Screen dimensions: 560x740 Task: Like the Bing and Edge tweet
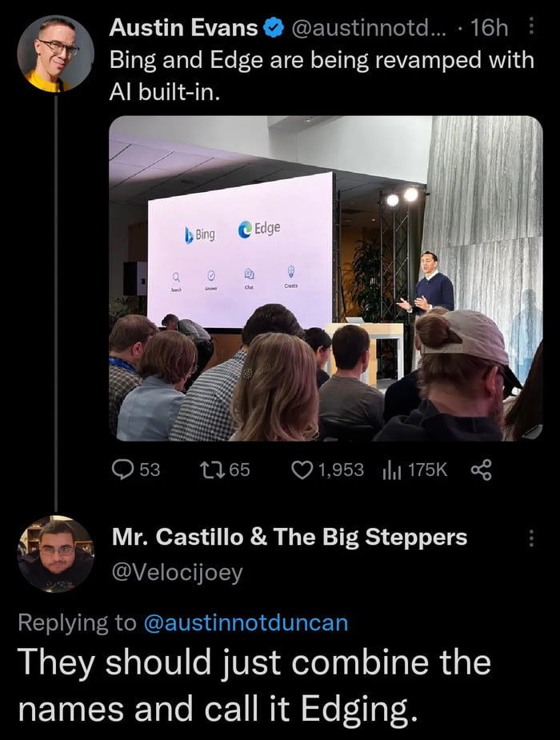301,470
